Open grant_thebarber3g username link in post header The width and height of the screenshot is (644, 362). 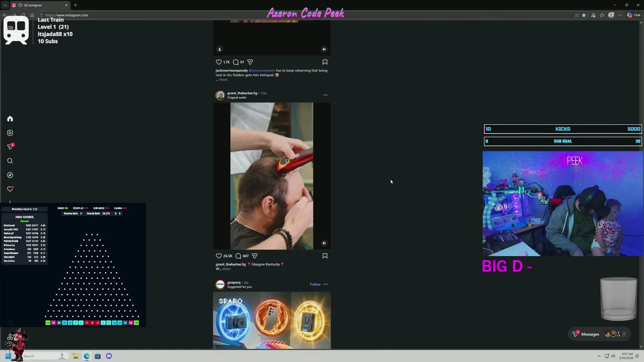(242, 93)
